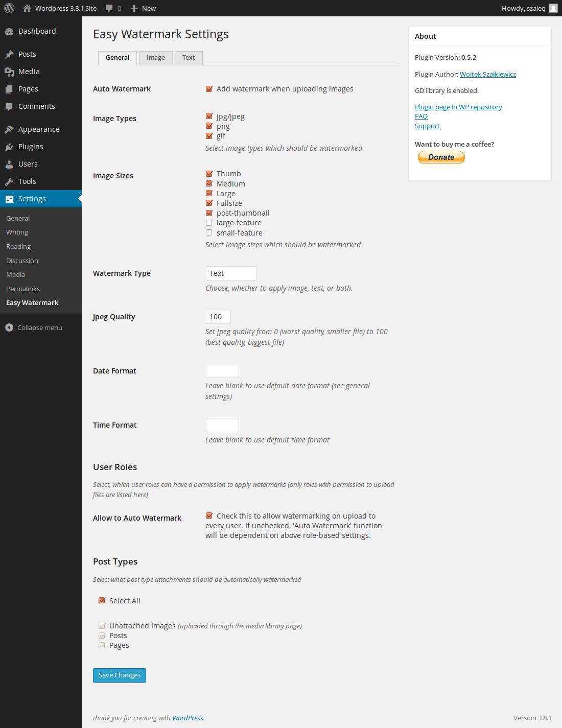Click the Media library icon

pyautogui.click(x=9, y=72)
